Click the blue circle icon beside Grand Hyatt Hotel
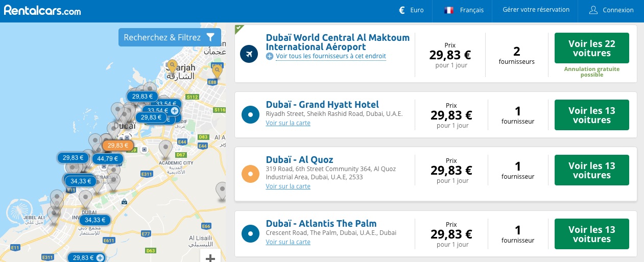 pyautogui.click(x=250, y=115)
